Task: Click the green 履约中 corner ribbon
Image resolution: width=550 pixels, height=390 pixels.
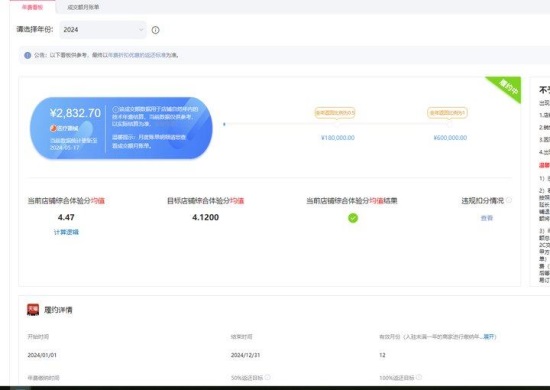Action: point(507,87)
